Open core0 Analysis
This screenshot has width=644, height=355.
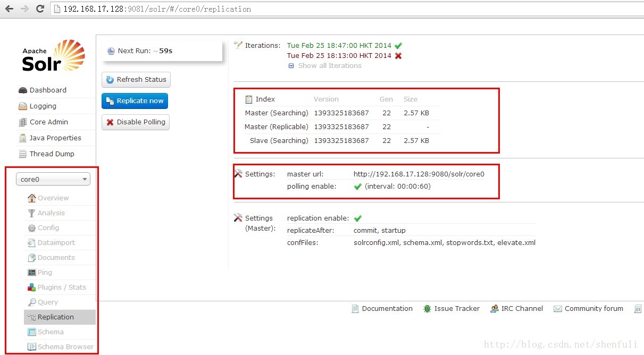click(x=51, y=213)
